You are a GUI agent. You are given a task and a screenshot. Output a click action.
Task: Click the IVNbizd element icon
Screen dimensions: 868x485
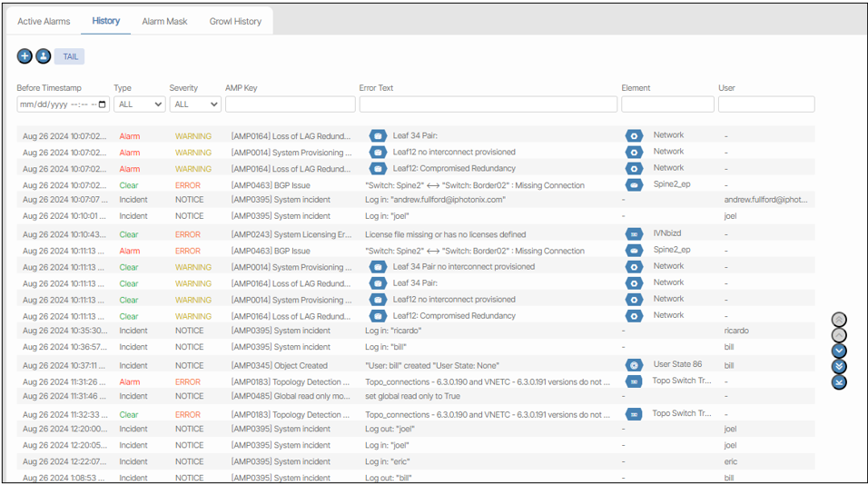[634, 234]
